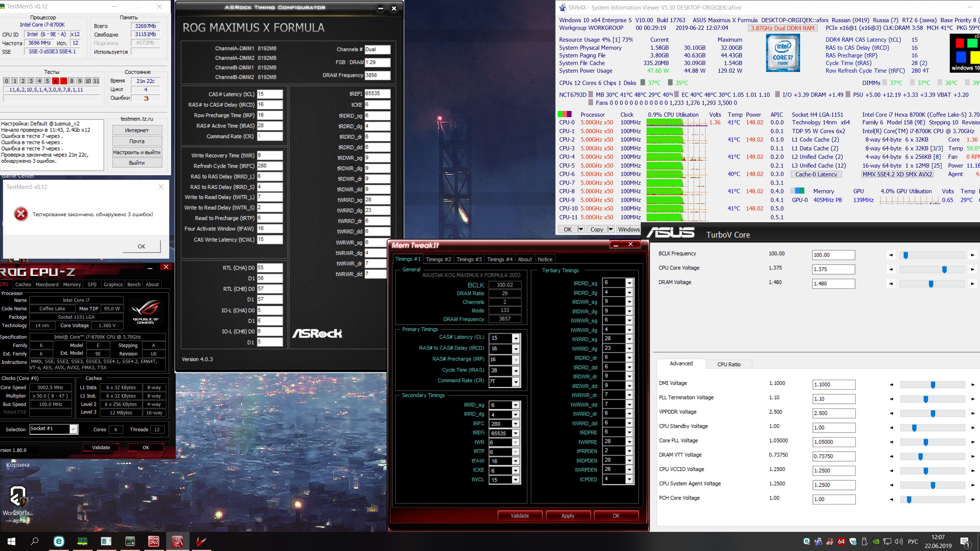The height and width of the screenshot is (551, 980).
Task: Click OK in the TestMem5 error dialog
Action: click(141, 246)
